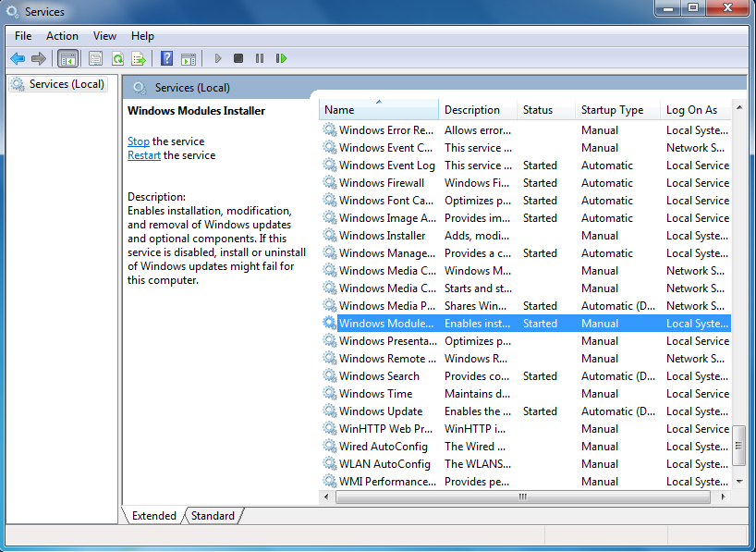Click the vertical scrollbar down arrow
This screenshot has width=756, height=552.
pos(738,482)
